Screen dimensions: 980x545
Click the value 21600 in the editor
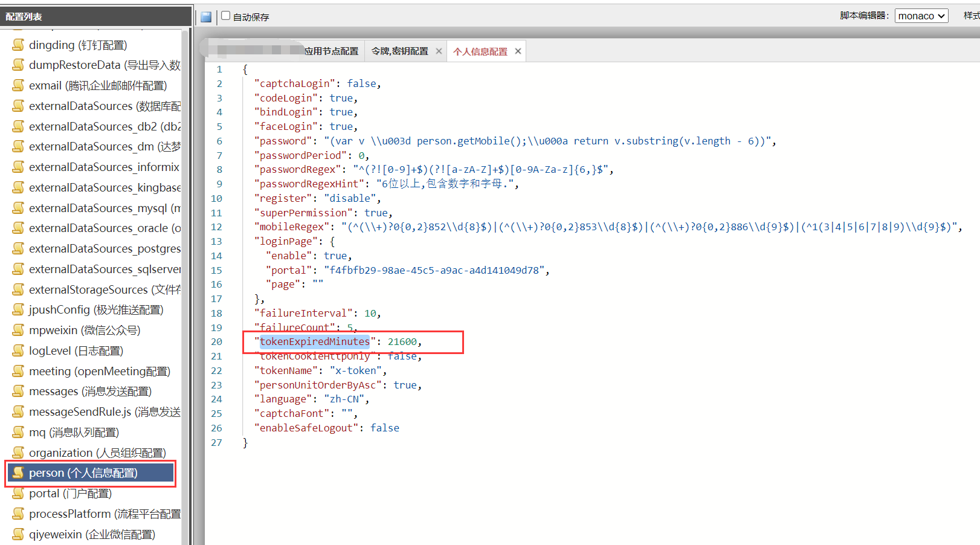(402, 342)
